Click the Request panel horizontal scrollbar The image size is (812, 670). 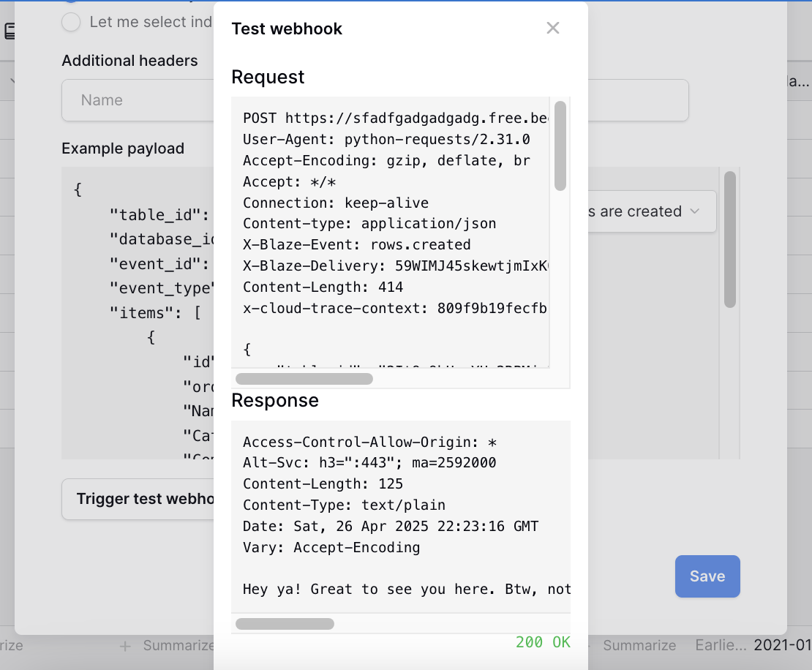tap(304, 379)
